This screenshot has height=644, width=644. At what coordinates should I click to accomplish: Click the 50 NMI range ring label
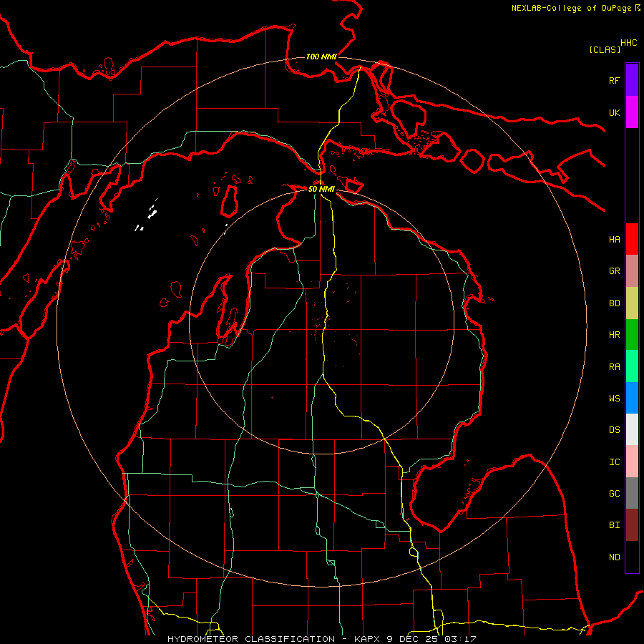click(x=321, y=189)
